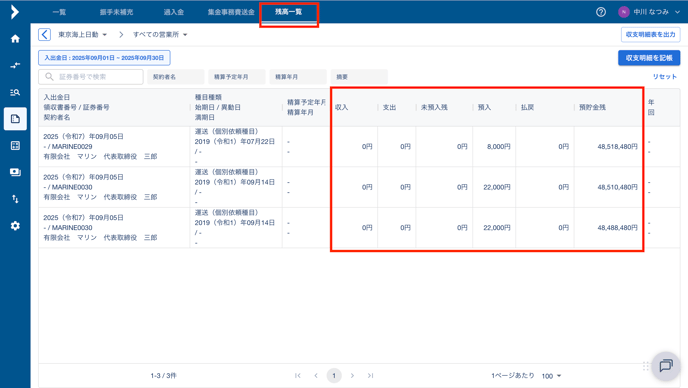Open the transfer arrows sidebar icon

point(15,65)
